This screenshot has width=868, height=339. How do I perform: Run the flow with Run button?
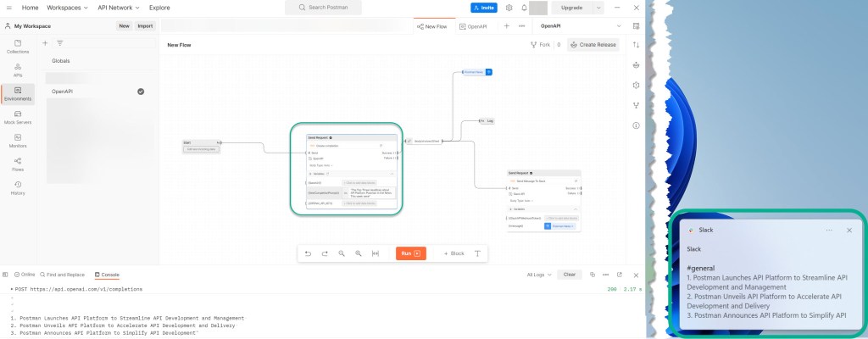pos(410,253)
